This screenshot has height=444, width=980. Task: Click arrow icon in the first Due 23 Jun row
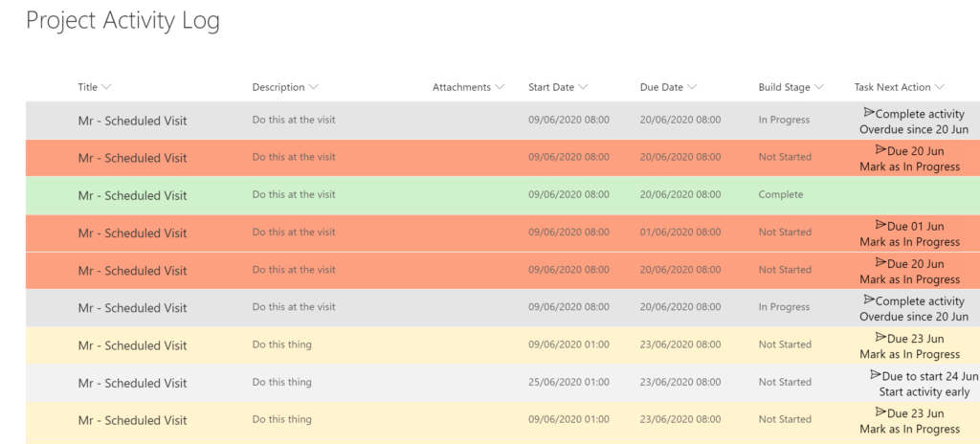pyautogui.click(x=880, y=337)
